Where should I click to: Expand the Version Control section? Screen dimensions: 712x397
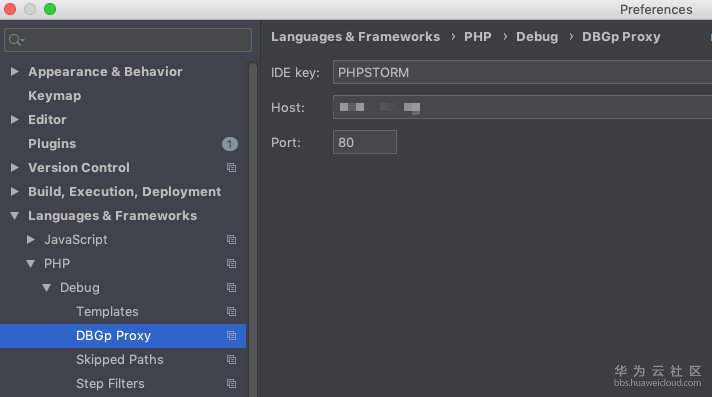(15, 168)
